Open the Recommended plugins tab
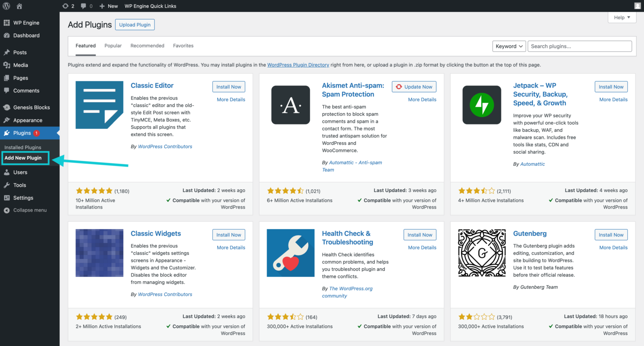644x346 pixels. tap(147, 46)
